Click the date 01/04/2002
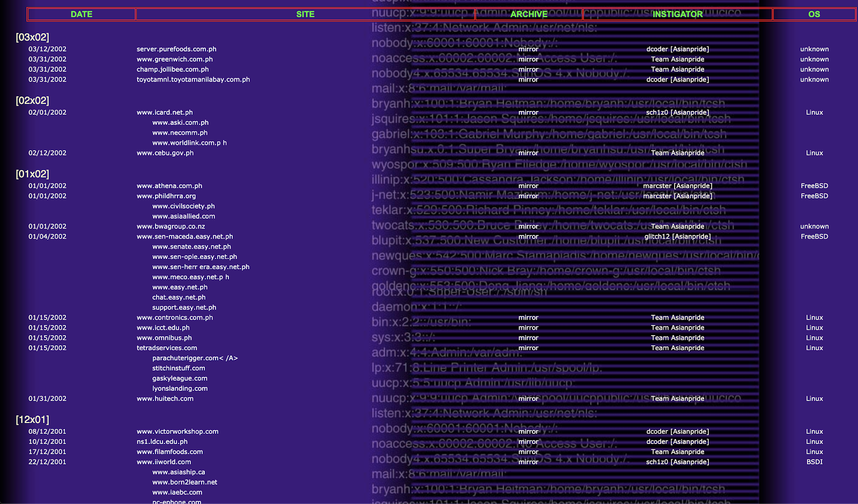This screenshot has height=504, width=858. (48, 237)
